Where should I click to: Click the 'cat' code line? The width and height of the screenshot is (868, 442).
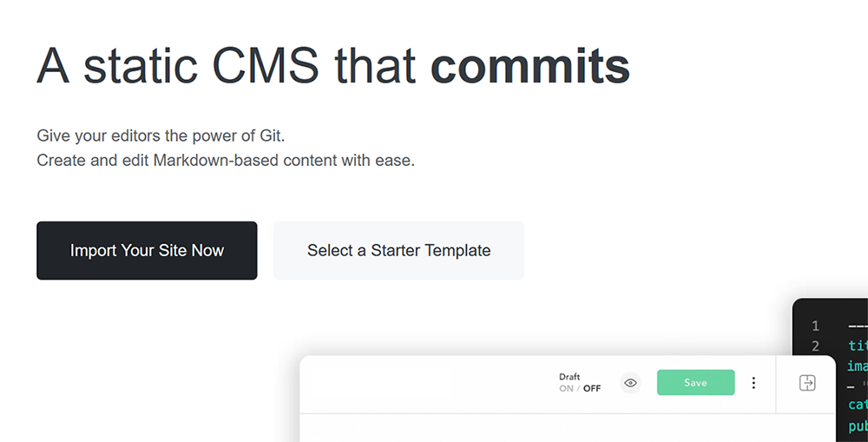pyautogui.click(x=858, y=405)
